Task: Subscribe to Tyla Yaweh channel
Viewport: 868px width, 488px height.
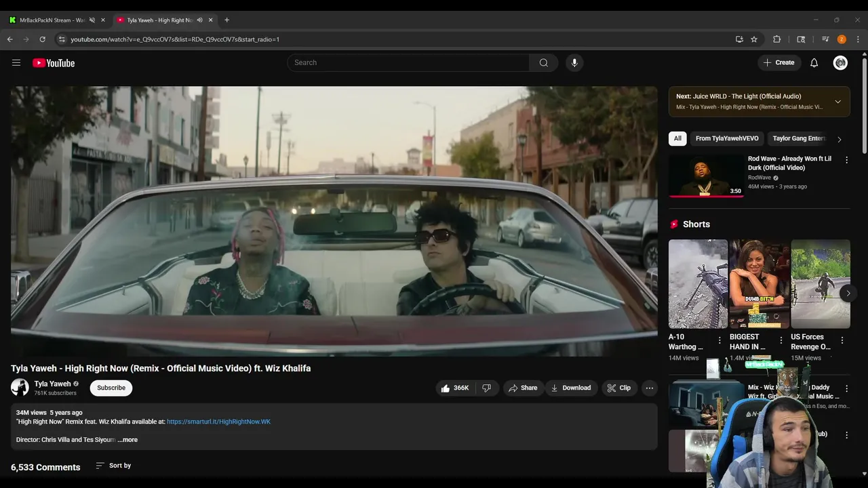Action: point(111,388)
